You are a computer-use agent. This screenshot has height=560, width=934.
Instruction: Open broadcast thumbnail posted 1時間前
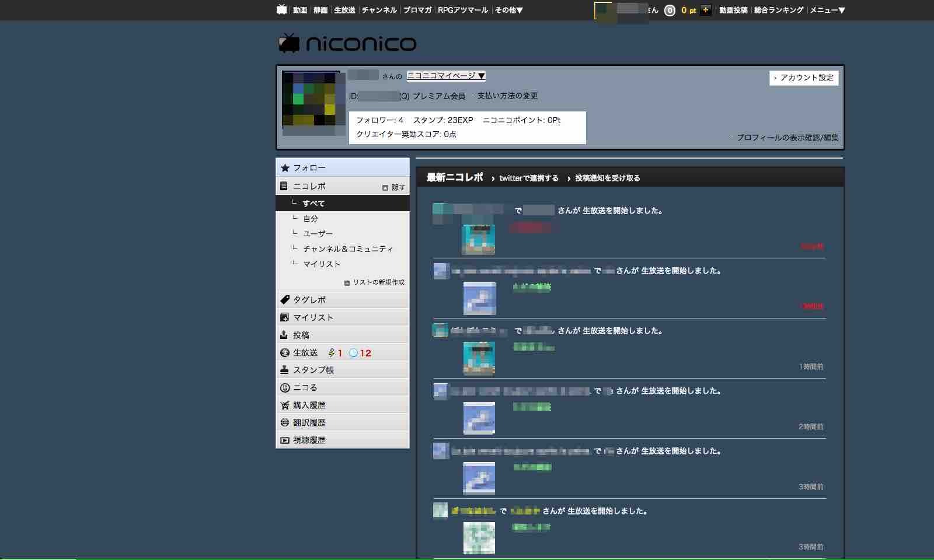point(479,358)
